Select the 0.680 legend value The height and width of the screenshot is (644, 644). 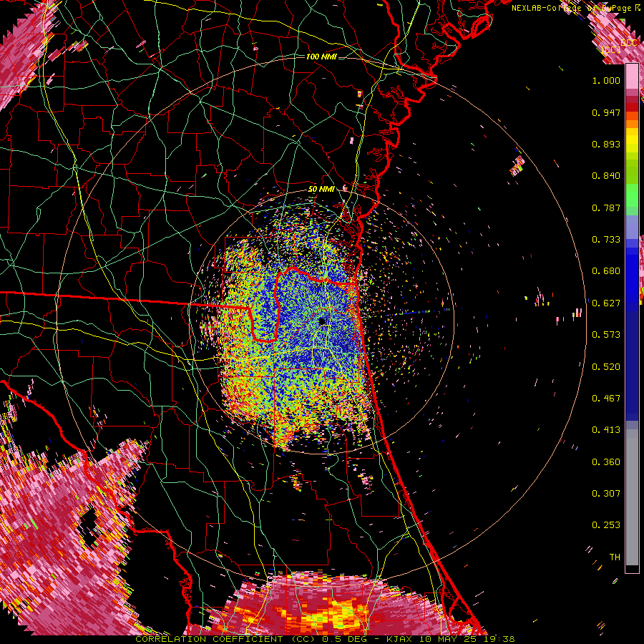click(606, 271)
